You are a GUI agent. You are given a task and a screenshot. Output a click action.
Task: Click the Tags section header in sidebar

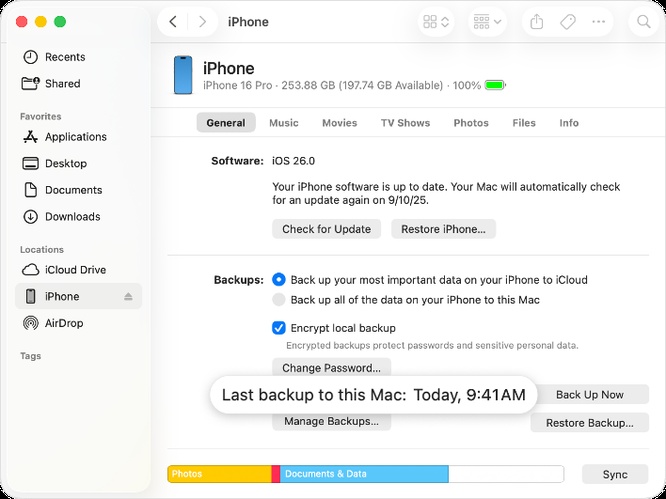[31, 356]
